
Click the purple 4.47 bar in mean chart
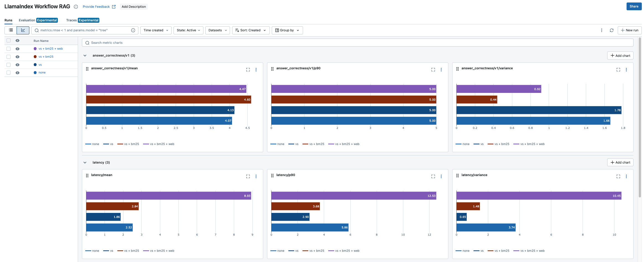166,89
